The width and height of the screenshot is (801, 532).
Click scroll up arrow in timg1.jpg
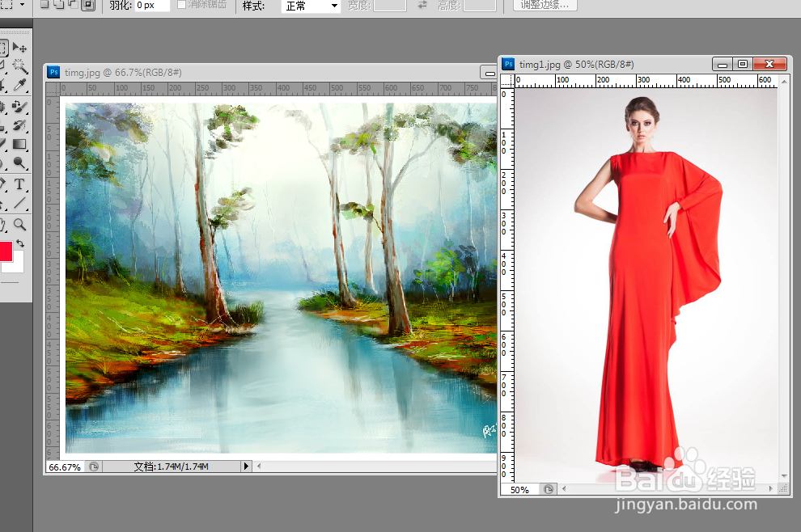pos(784,81)
